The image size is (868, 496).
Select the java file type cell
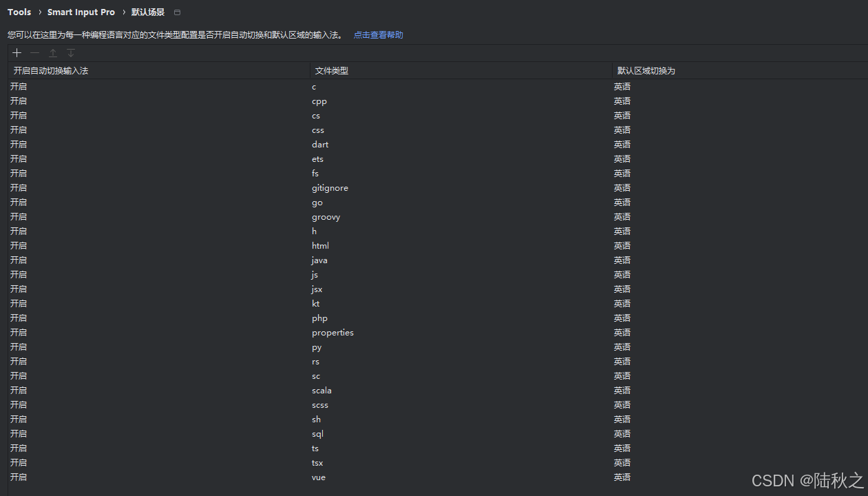319,260
